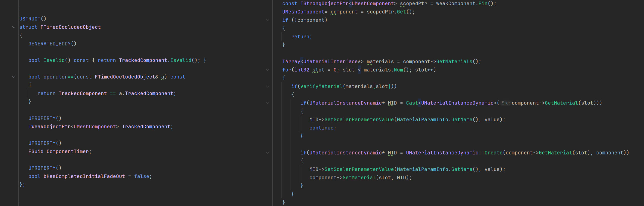Viewport: 644px width, 206px height.
Task: Click the operator== keyword
Action: (x=59, y=77)
